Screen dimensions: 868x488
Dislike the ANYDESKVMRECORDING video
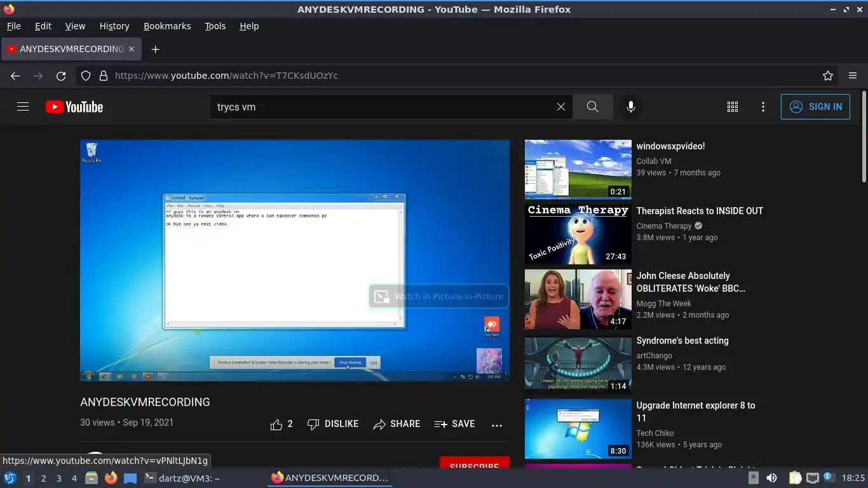333,424
